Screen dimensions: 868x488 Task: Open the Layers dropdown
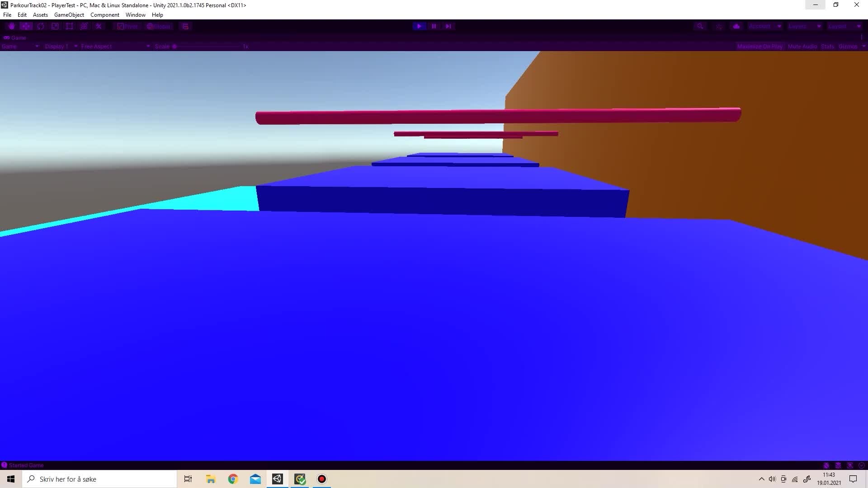click(805, 26)
